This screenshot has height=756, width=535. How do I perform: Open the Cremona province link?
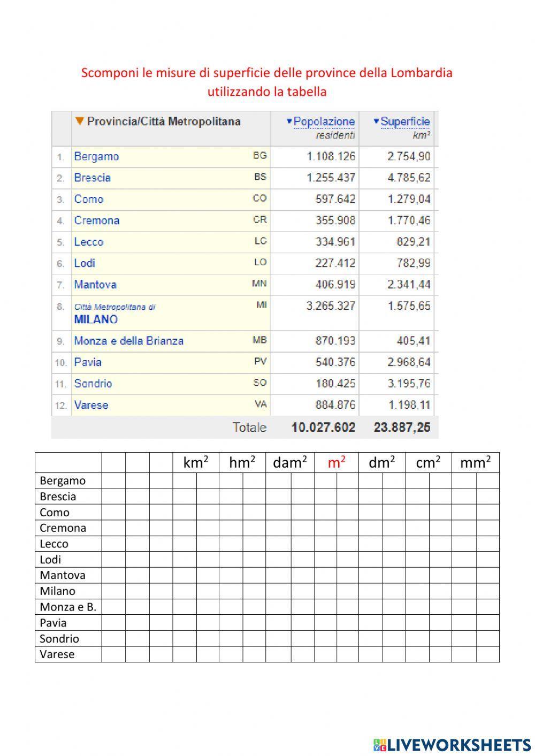(x=97, y=220)
